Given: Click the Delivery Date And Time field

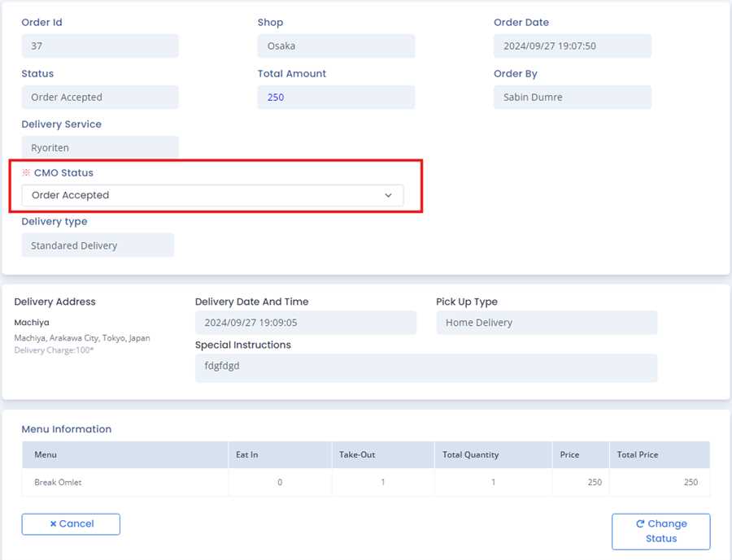Looking at the screenshot, I should click(x=305, y=323).
